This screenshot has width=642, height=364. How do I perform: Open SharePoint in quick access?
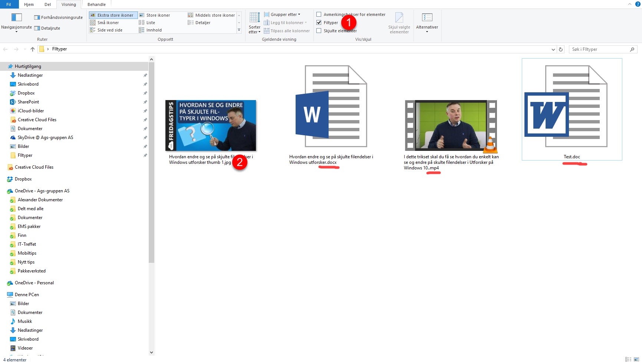(28, 102)
